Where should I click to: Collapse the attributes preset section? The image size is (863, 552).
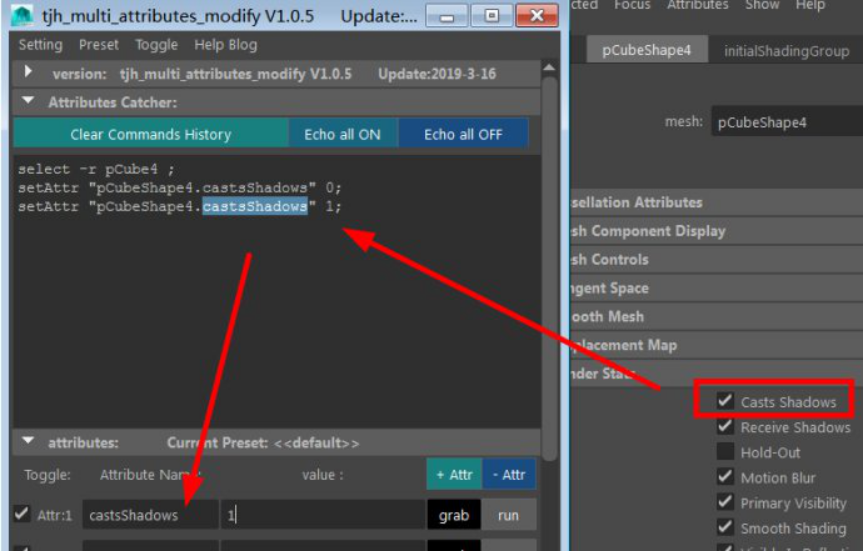28,441
